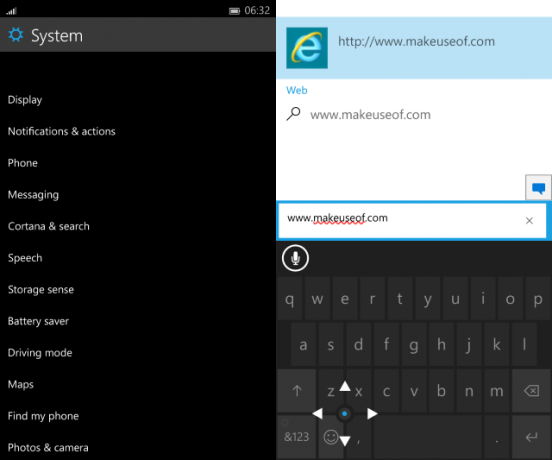
Task: Tap the period key
Action: click(497, 437)
